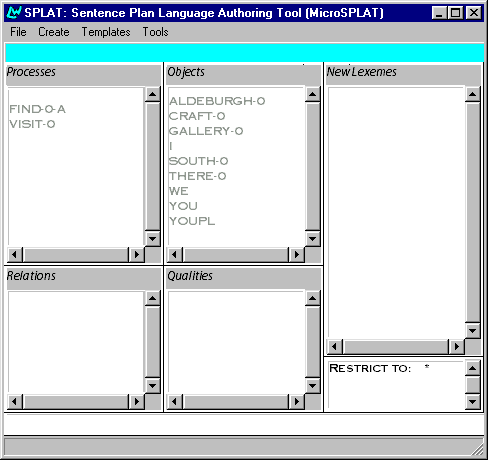Click the New Lexemes left-arrow scroll button
The image size is (488, 460).
pyautogui.click(x=334, y=347)
